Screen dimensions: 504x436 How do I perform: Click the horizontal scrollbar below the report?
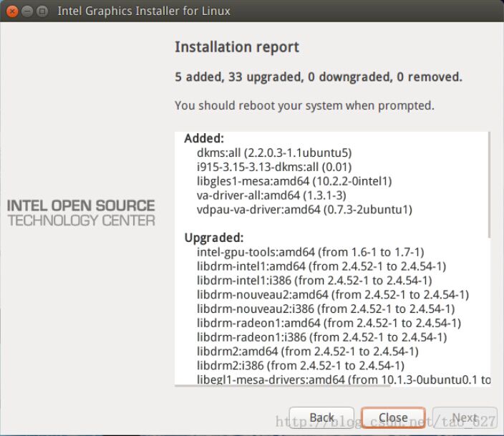click(282, 385)
